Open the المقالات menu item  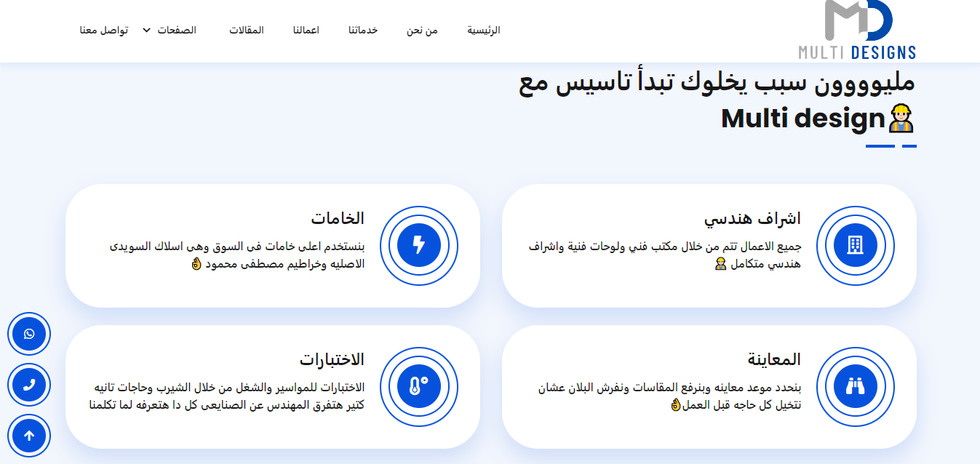[247, 31]
